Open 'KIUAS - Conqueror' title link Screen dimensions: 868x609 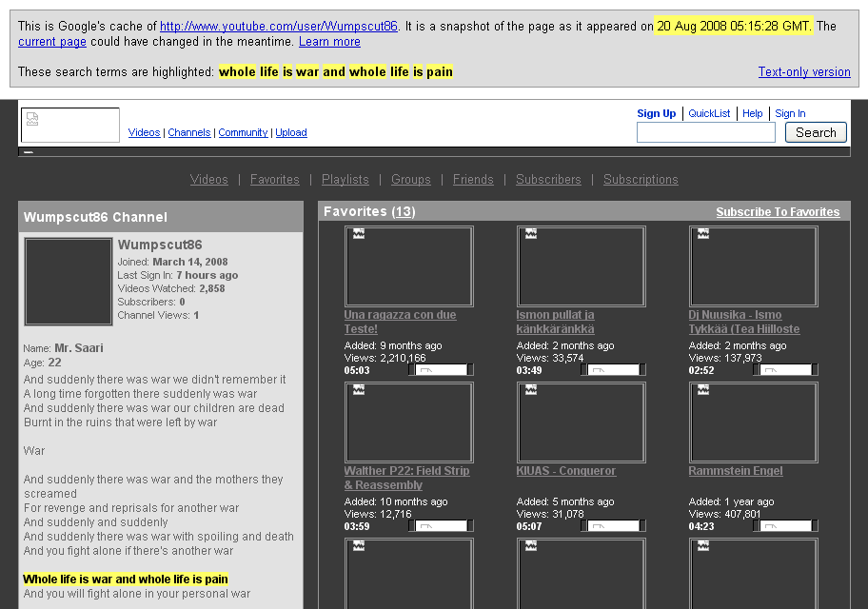[565, 471]
